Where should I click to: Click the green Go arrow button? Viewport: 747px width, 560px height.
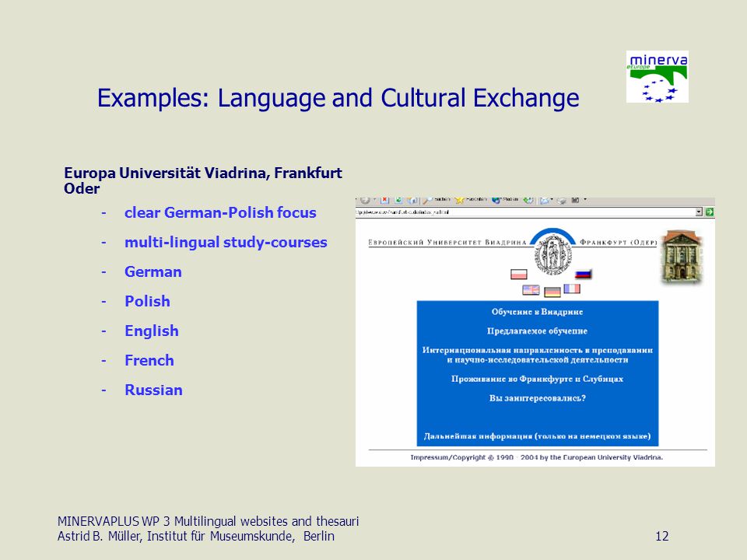[x=710, y=212]
